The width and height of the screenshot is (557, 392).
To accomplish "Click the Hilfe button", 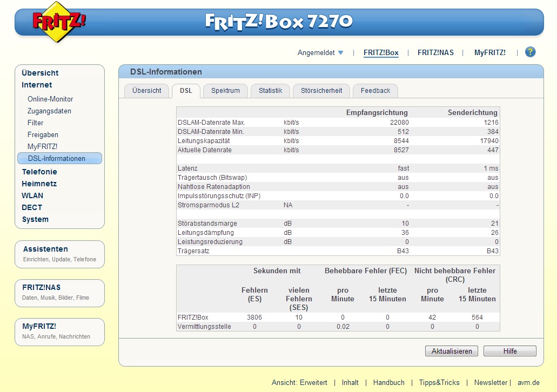I will 510,351.
